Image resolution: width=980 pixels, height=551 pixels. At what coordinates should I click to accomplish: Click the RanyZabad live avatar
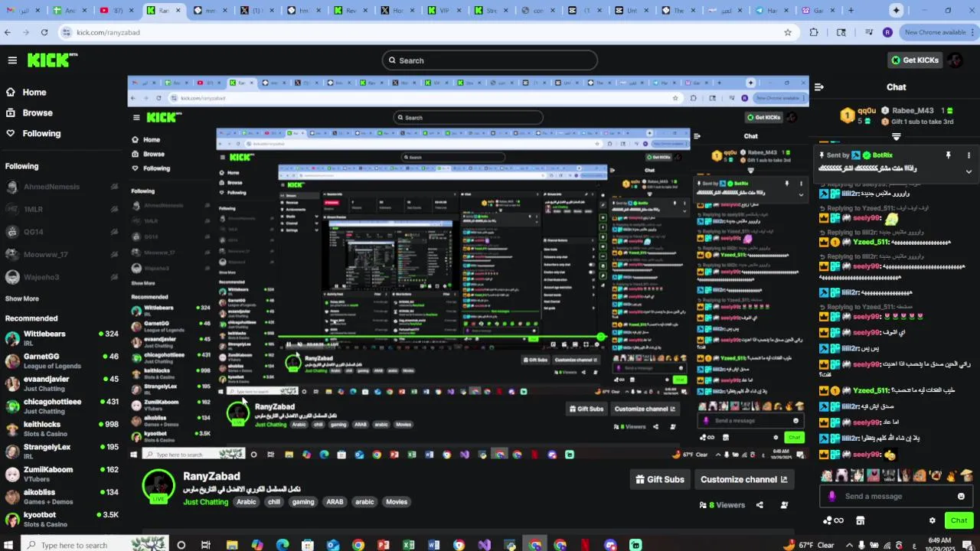pos(158,485)
